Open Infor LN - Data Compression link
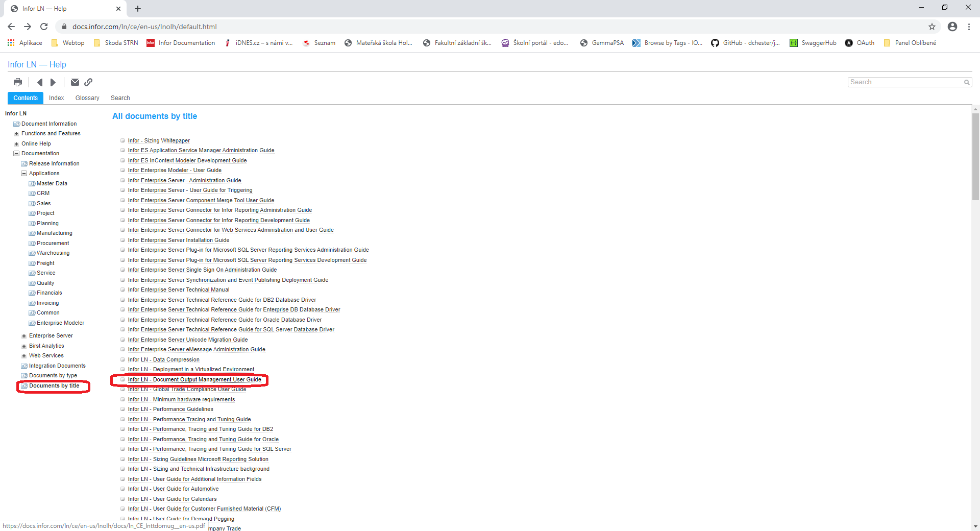 pyautogui.click(x=164, y=360)
